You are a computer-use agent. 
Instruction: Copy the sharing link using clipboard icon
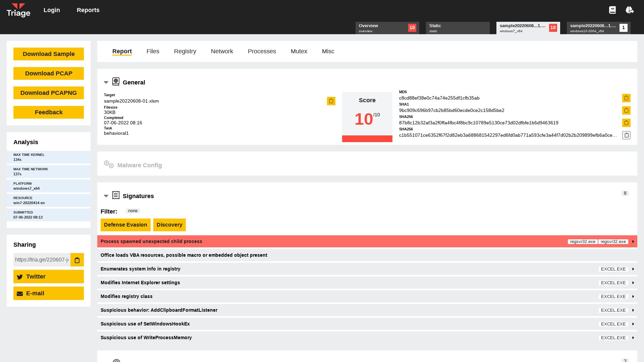77,260
